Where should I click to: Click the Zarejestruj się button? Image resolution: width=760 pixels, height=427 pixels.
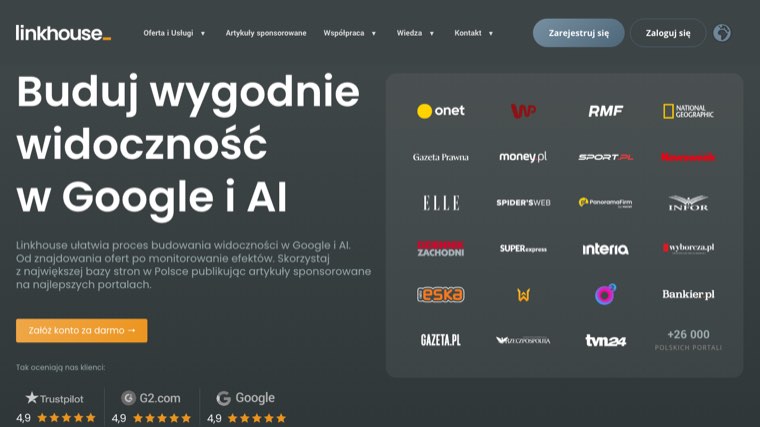579,33
